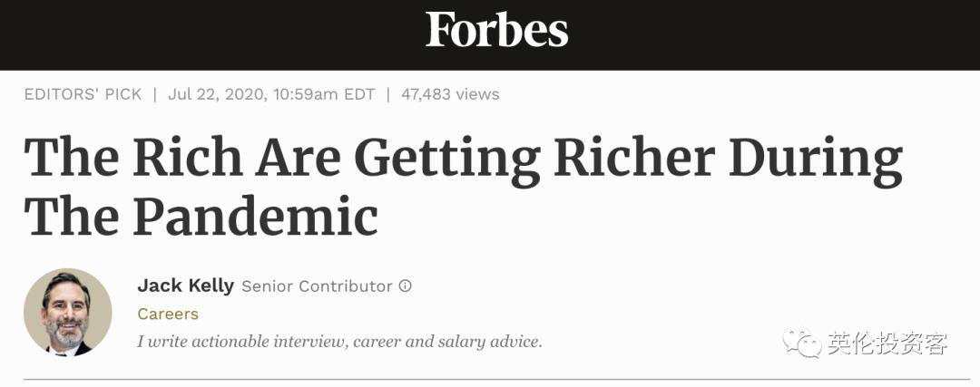Click the separator between date and views

(x=388, y=94)
